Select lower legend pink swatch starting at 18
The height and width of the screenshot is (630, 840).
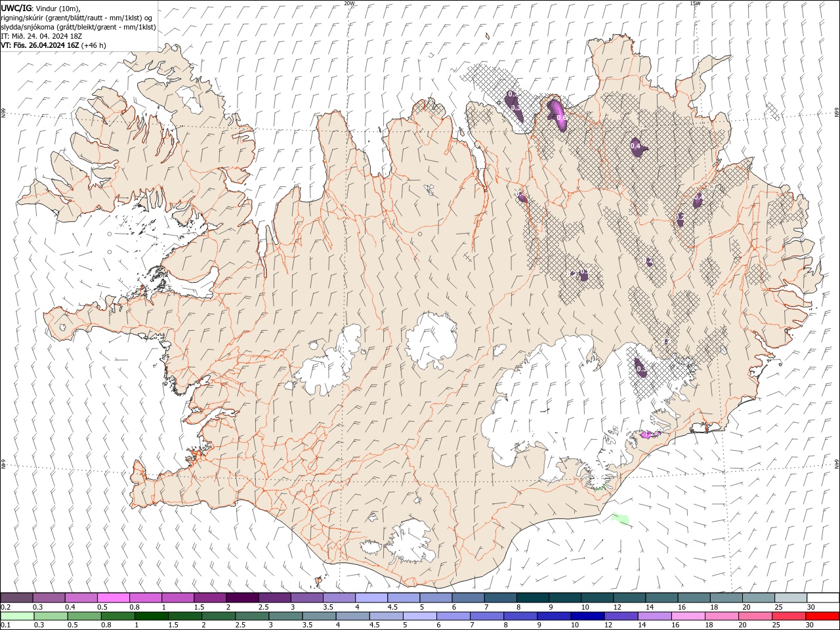721,616
